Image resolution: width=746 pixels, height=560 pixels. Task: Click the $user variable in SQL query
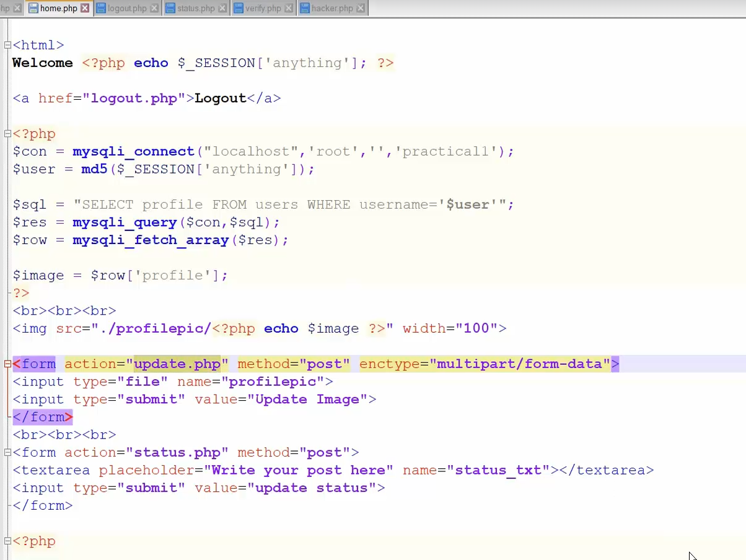click(x=467, y=205)
